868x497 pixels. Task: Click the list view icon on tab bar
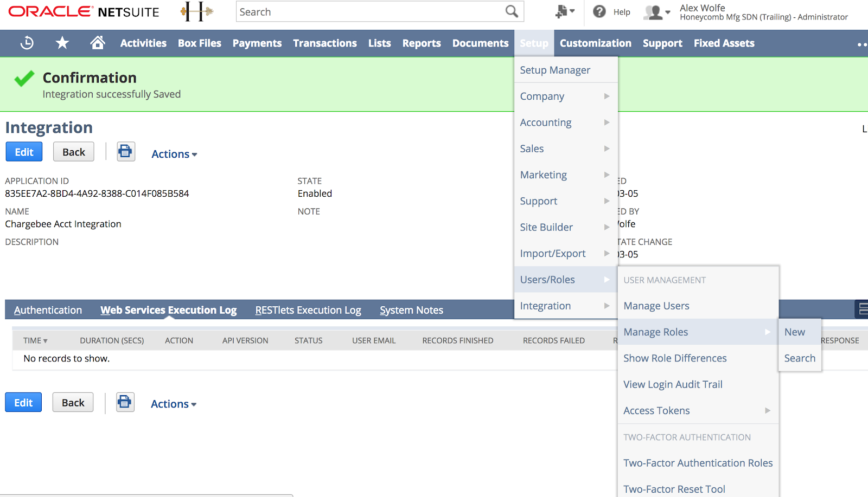coord(861,309)
